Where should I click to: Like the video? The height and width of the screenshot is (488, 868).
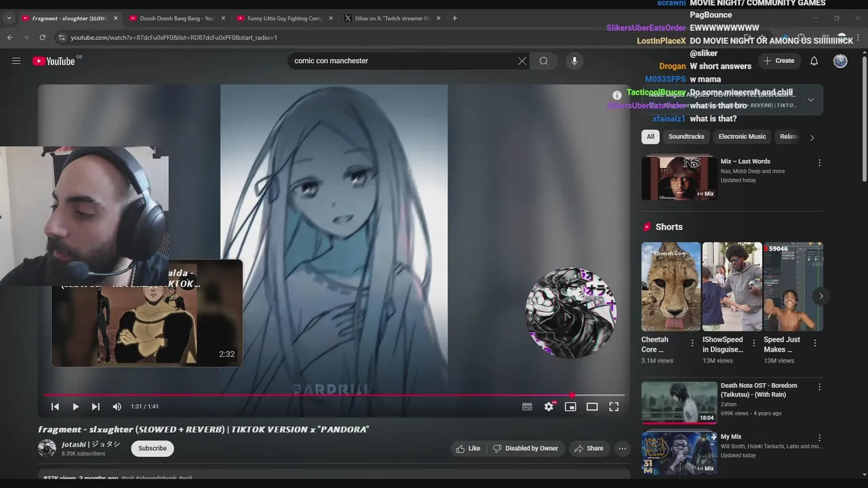468,449
